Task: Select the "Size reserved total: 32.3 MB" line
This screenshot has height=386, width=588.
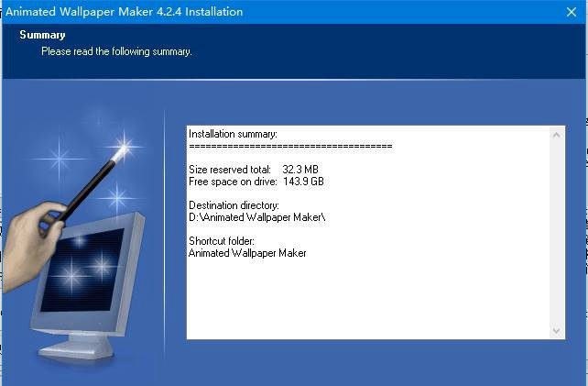Action: (254, 170)
